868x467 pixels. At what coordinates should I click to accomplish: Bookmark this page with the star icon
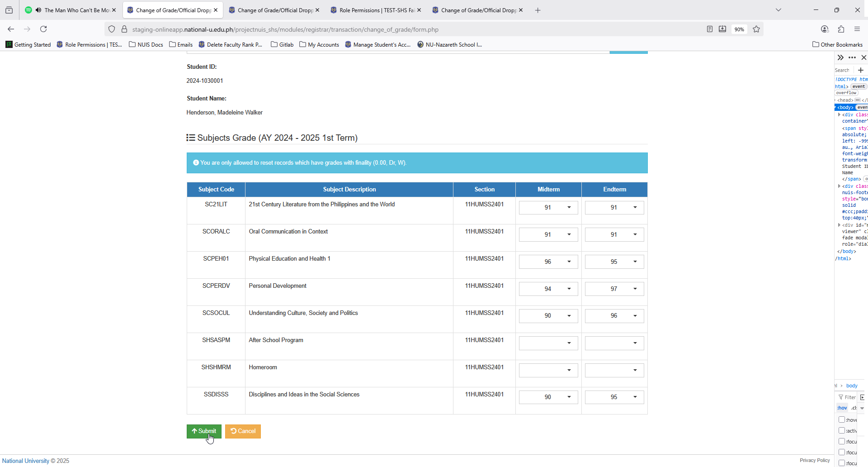(756, 29)
